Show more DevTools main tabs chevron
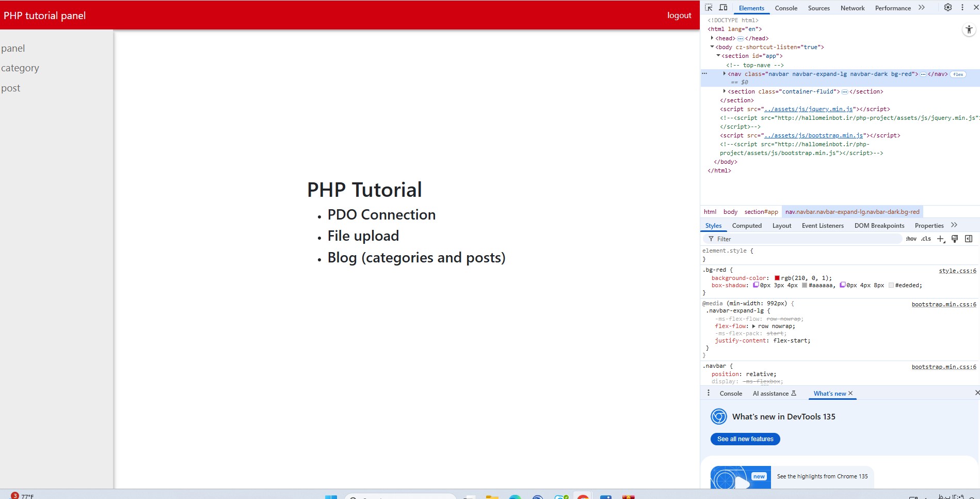The image size is (980, 499). 922,7
